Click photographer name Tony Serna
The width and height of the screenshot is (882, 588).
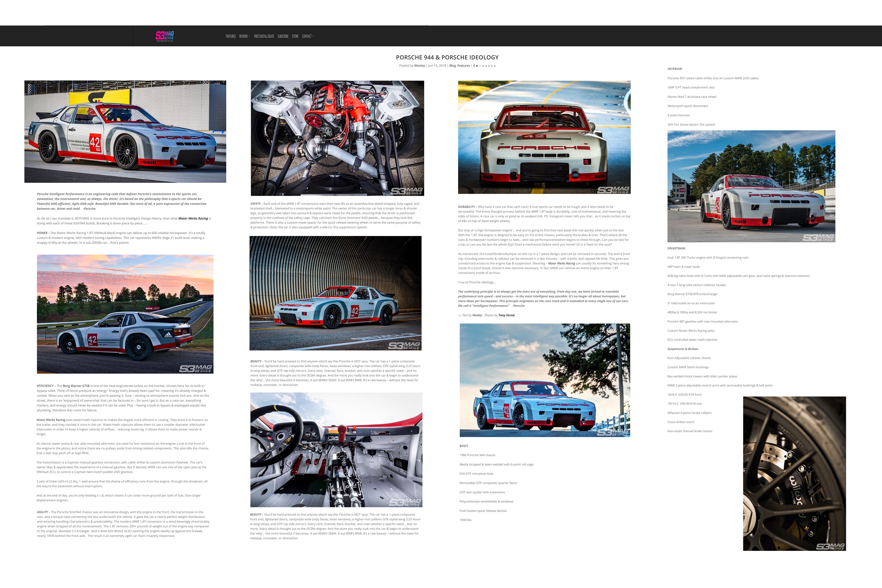(506, 315)
